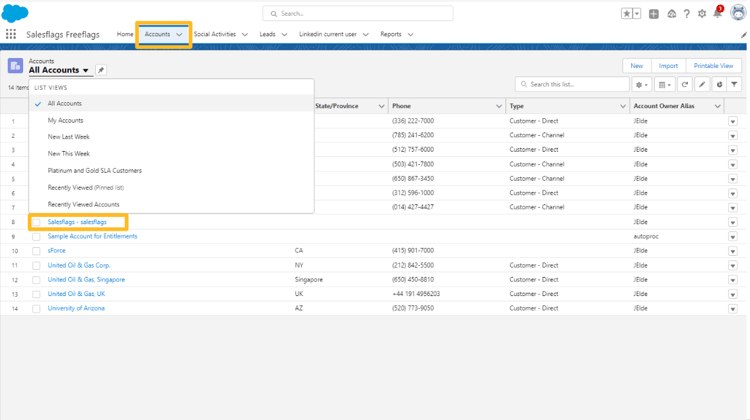Screen dimensions: 750x420
Task: Choose the New Last Week list view
Action: [x=171, y=137]
